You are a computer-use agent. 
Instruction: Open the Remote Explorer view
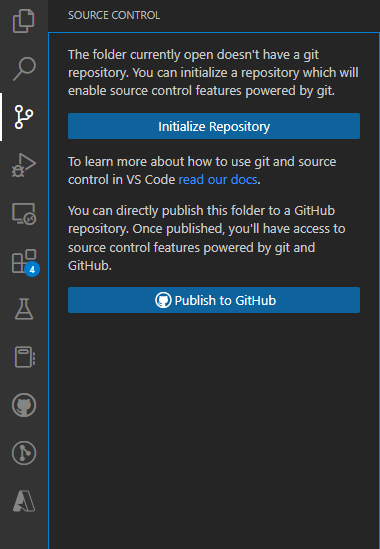(24, 213)
